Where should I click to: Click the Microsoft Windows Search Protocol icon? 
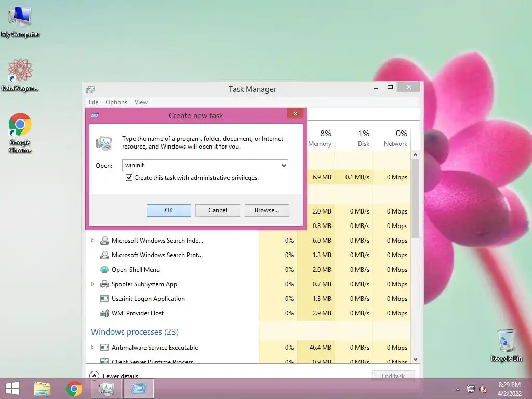coord(104,255)
